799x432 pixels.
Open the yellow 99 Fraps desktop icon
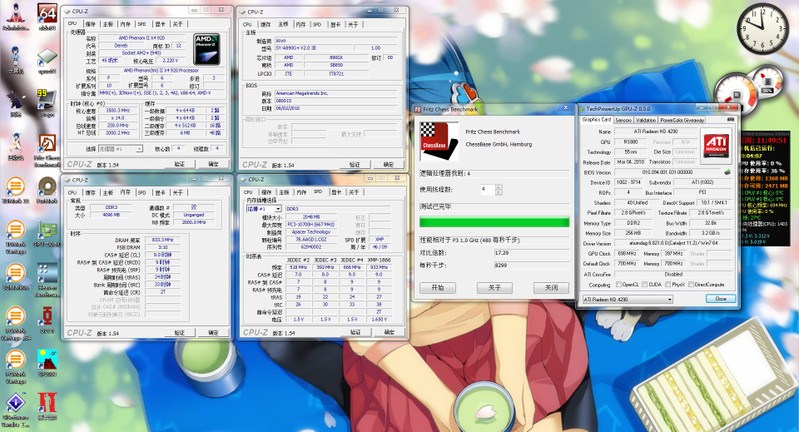(46, 99)
